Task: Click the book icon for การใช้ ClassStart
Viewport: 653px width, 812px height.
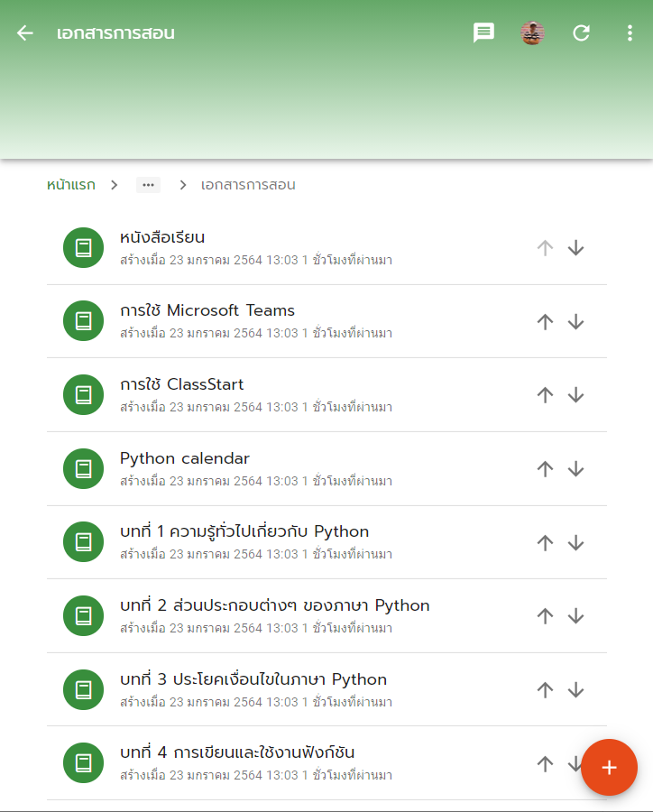Action: click(x=83, y=394)
